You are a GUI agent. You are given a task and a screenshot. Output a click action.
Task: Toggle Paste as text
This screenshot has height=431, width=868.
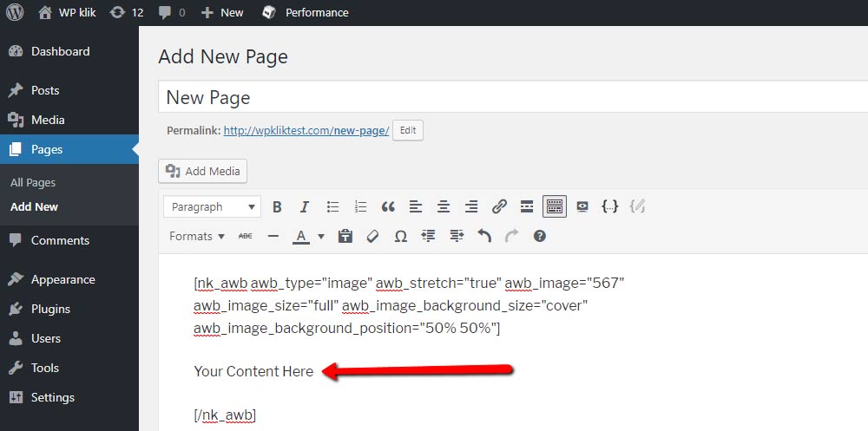tap(345, 236)
